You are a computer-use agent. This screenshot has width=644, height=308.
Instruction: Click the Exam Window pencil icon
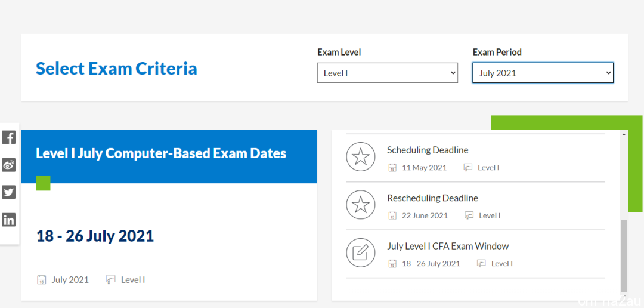[x=361, y=253]
